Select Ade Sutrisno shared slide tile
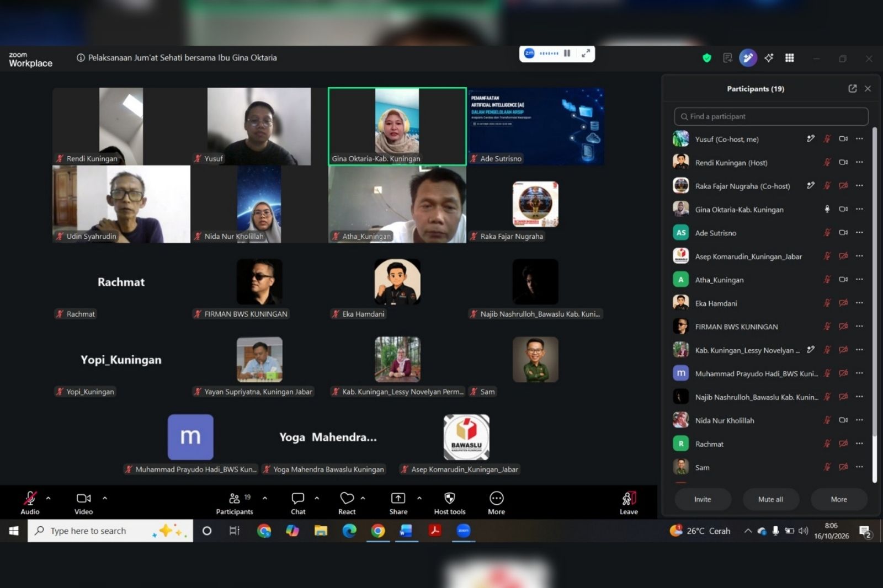The height and width of the screenshot is (588, 883). point(535,126)
